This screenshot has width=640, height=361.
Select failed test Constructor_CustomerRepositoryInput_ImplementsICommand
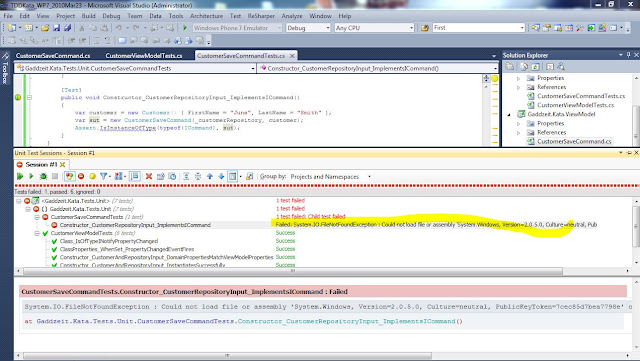pos(135,225)
